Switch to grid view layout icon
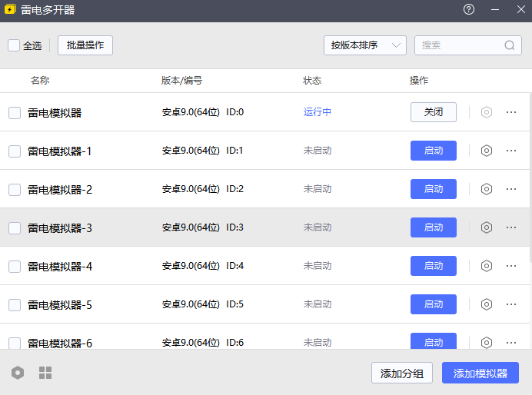The height and width of the screenshot is (395, 532). (x=45, y=373)
